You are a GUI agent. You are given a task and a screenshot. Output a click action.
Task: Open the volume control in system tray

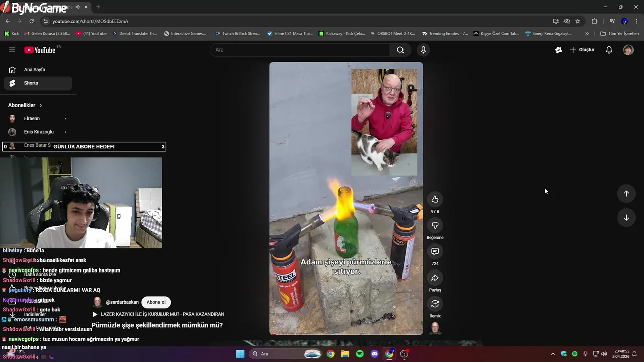604,354
